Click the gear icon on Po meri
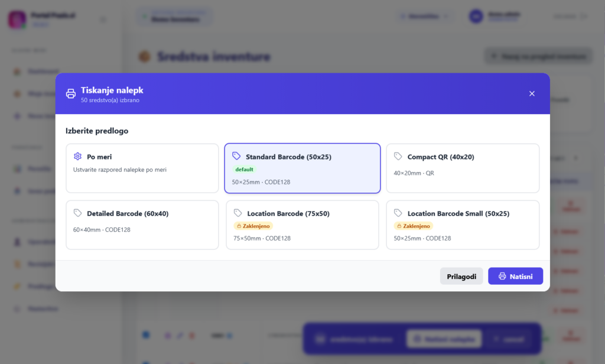605x364 pixels. click(77, 157)
